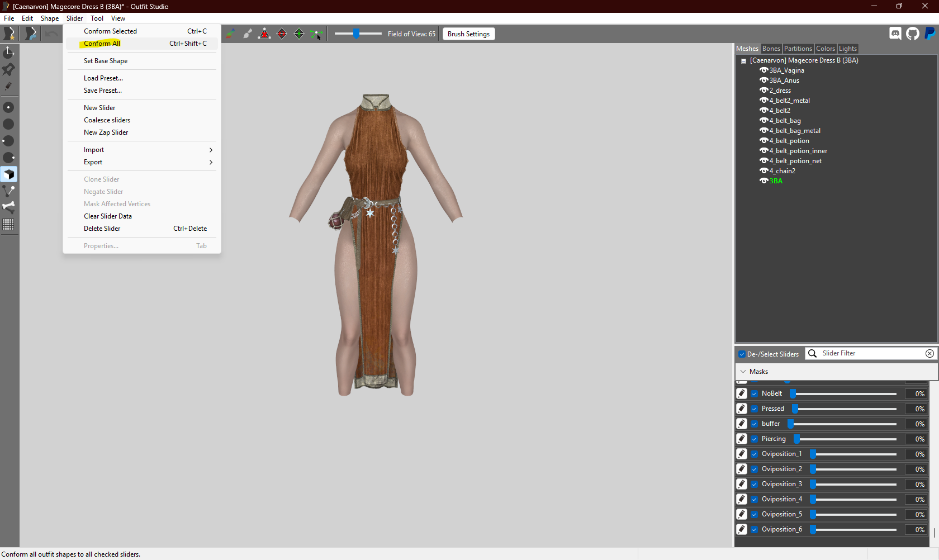
Task: Collapse the Magecore Dress B tree root
Action: [743, 61]
